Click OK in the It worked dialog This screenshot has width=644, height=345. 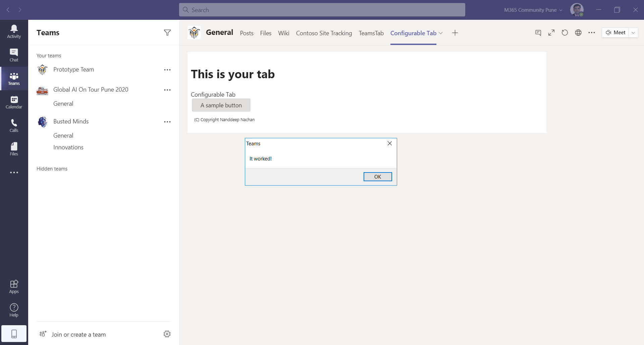377,177
